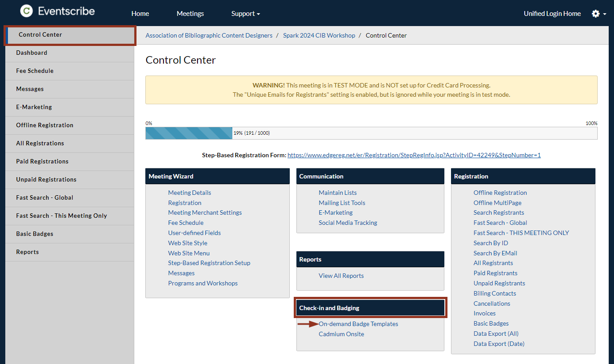Open Unpaid Registrants link
The width and height of the screenshot is (614, 364).
point(499,283)
